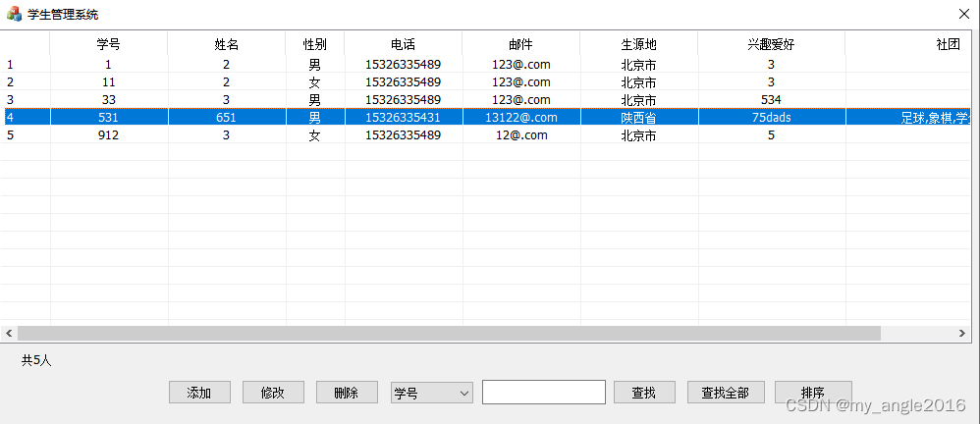Screen dimensions: 980x424
Task: Click the 查找 button
Action: click(644, 393)
